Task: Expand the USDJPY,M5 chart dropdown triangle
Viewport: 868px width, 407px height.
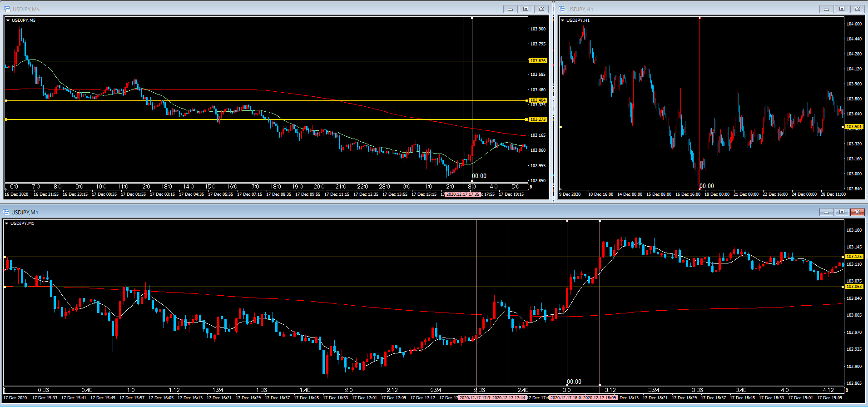Action: click(x=8, y=20)
